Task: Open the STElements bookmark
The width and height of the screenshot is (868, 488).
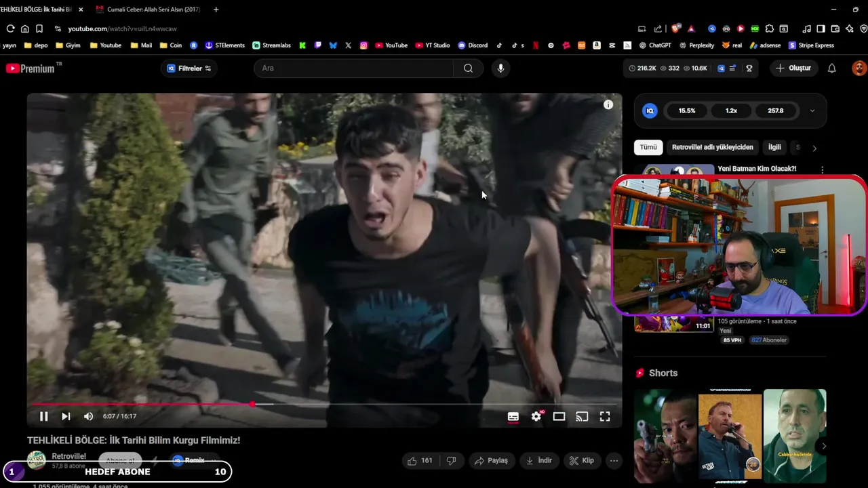Action: [224, 45]
